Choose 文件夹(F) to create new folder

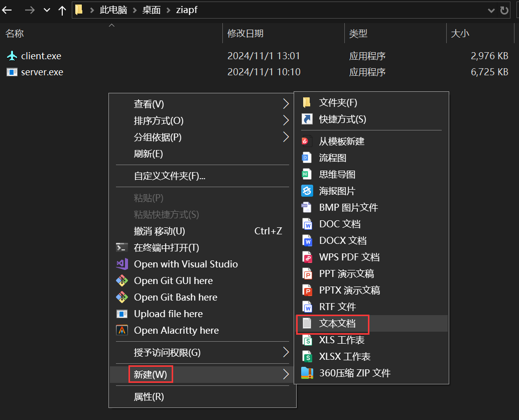(338, 102)
